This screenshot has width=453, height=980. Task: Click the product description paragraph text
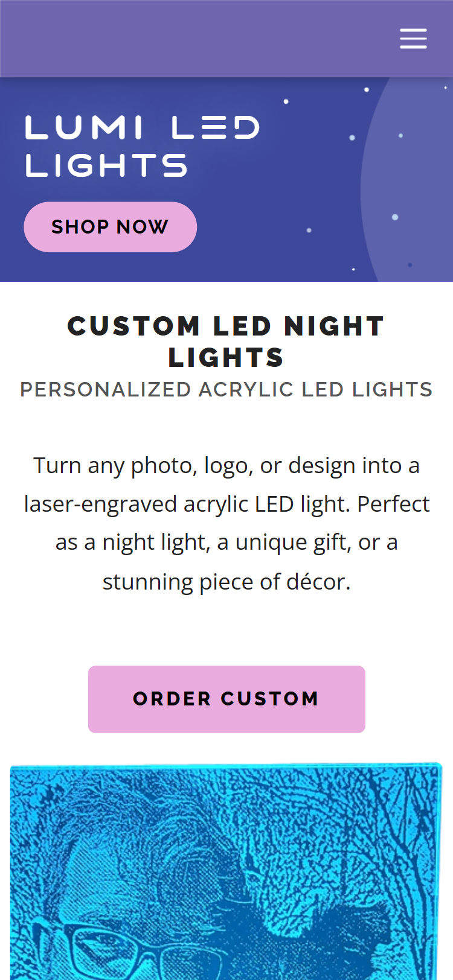click(226, 522)
